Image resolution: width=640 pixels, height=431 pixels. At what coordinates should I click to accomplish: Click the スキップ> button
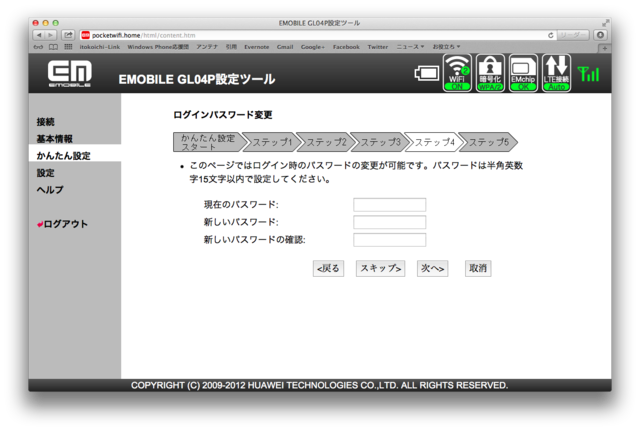pos(380,269)
